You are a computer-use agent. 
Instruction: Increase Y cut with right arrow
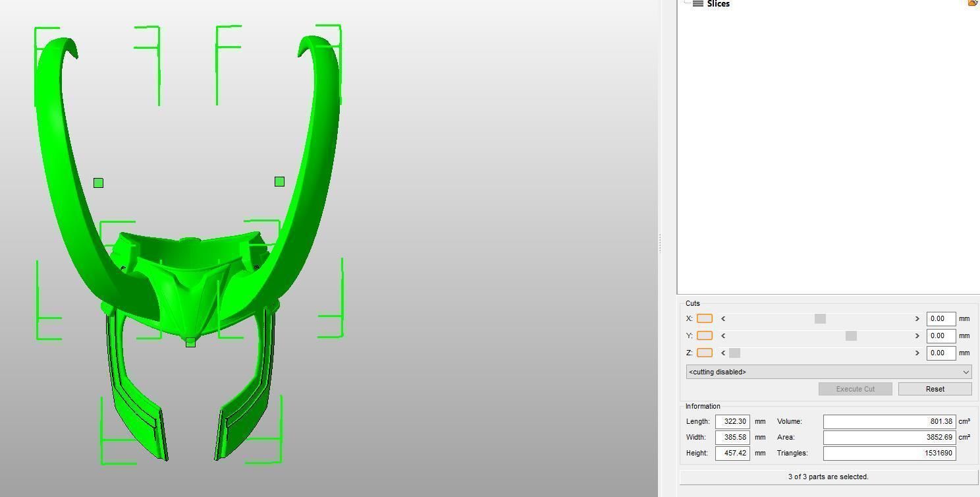917,336
